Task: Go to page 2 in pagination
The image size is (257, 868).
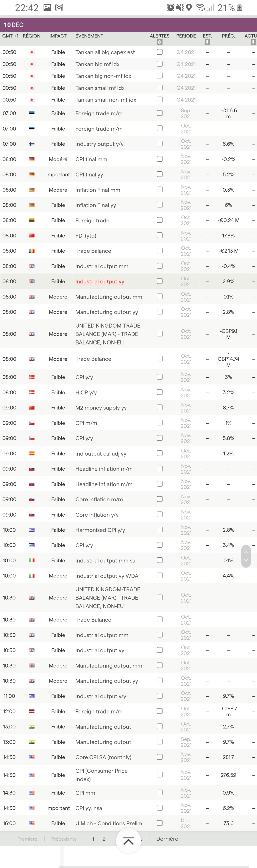Action: 104,839
